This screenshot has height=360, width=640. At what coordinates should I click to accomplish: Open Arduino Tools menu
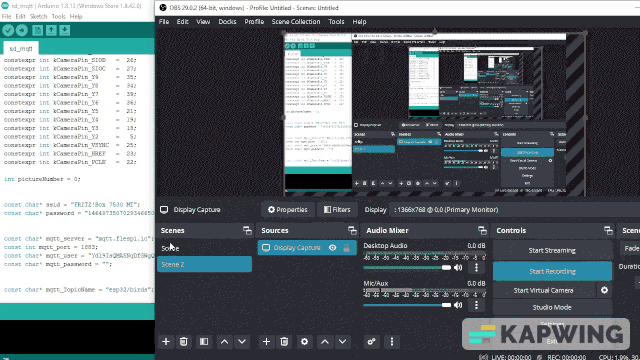coord(58,16)
